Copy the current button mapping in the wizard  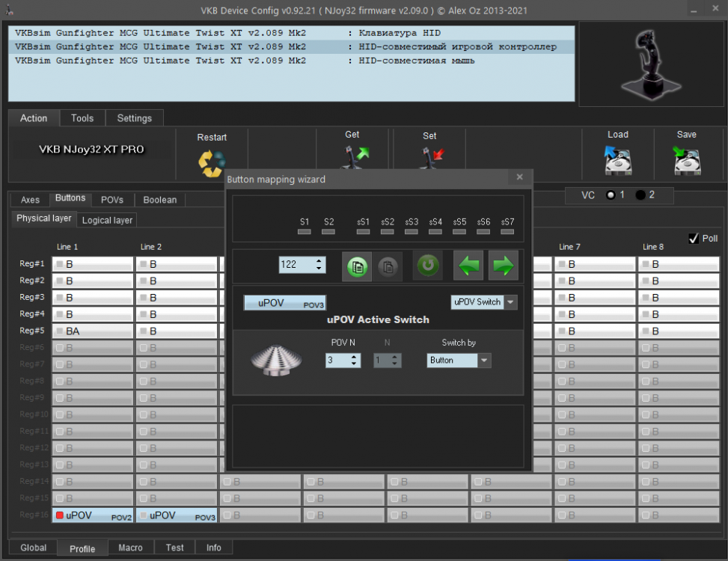(x=356, y=266)
